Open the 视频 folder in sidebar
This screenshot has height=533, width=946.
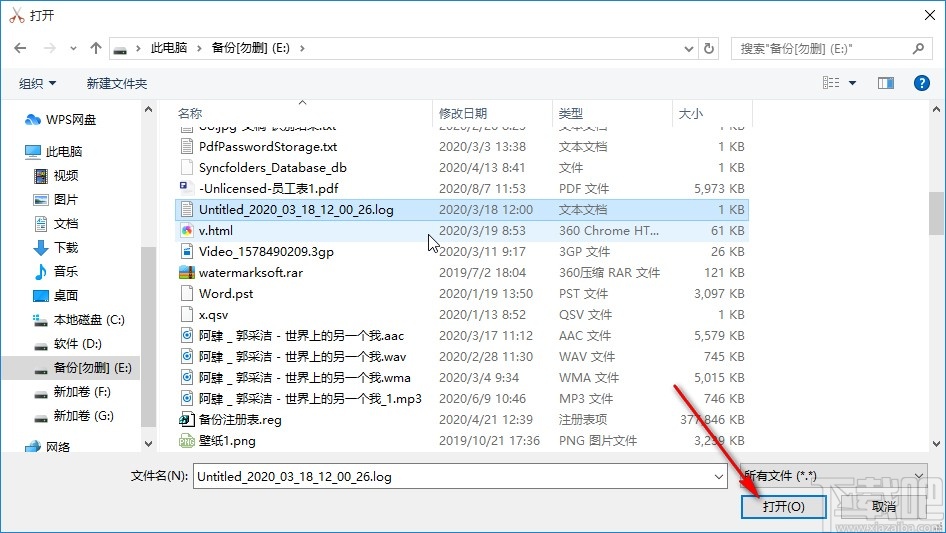(x=56, y=176)
